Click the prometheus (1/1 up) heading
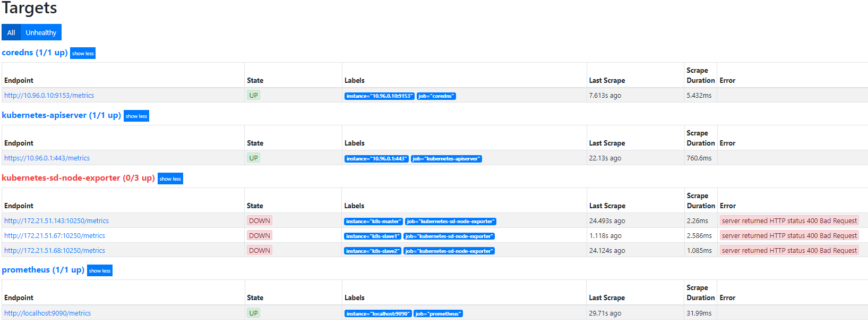The image size is (868, 323). 43,270
